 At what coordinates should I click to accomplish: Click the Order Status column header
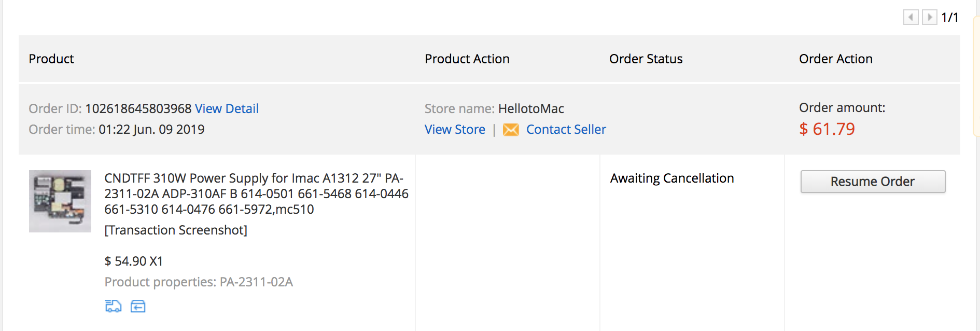[646, 59]
